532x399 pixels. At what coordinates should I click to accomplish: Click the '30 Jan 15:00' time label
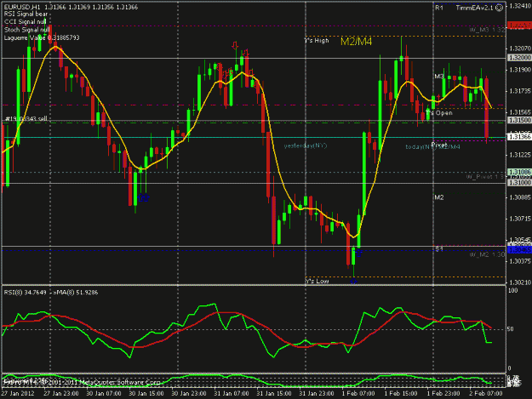coord(146,393)
